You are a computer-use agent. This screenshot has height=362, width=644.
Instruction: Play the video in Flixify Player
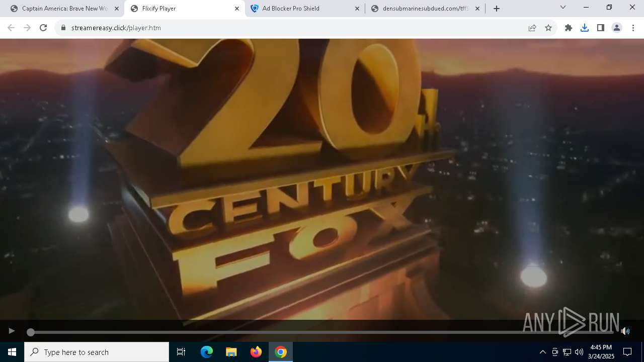(12, 331)
